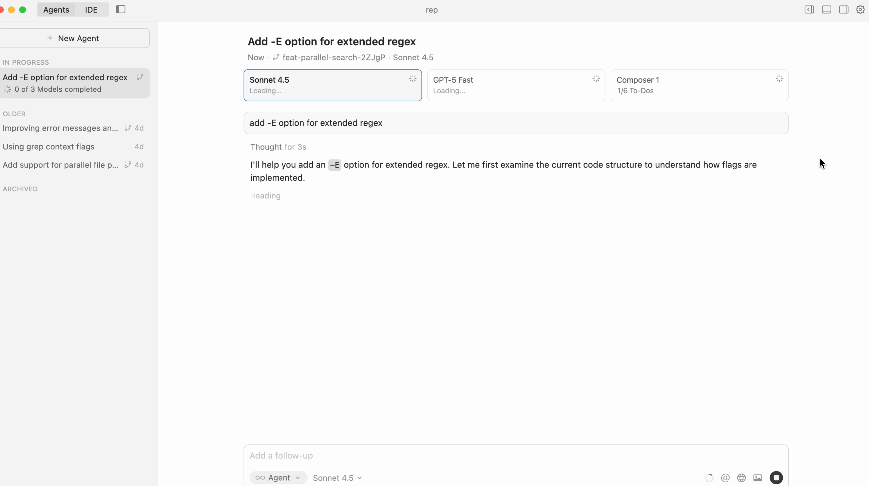Screen dimensions: 869x486
Task: Click the New Agent button
Action: click(x=74, y=38)
